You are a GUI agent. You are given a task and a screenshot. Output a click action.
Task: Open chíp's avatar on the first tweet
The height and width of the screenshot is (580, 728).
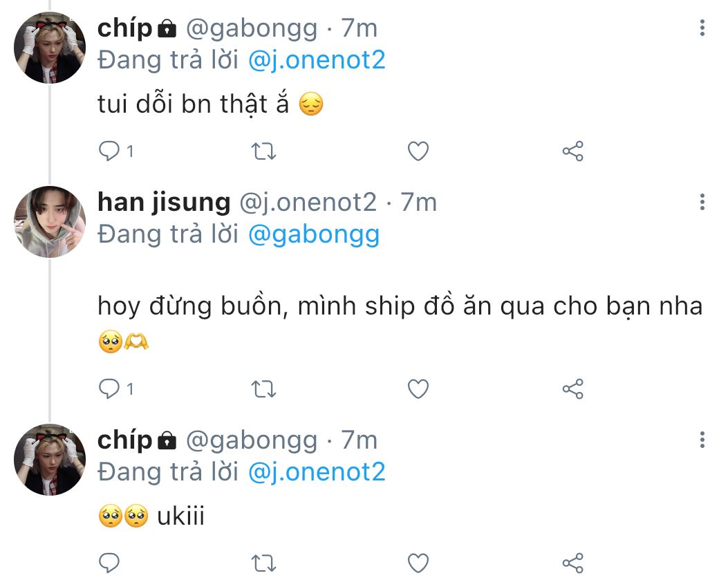(x=50, y=48)
